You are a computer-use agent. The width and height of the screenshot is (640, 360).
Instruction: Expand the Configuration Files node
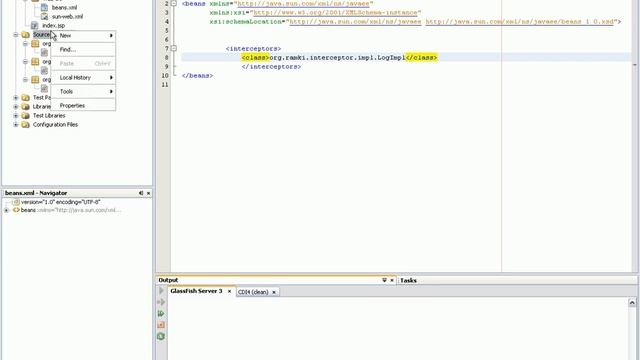16,124
